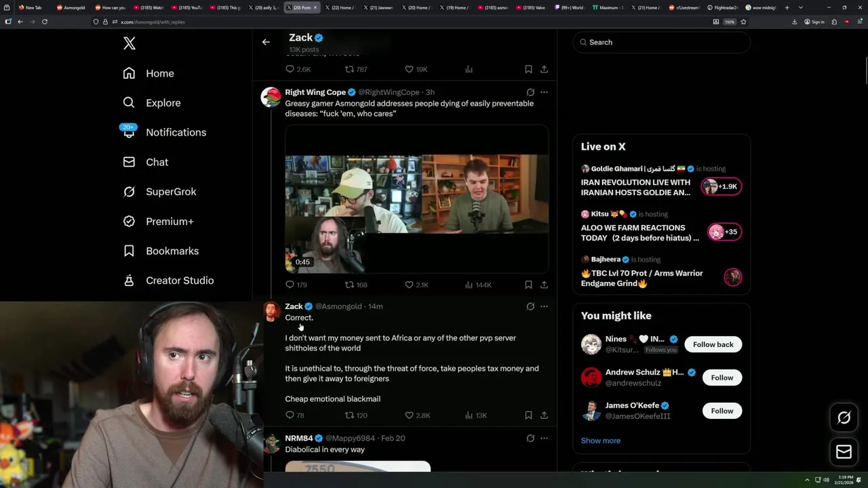Screen dimensions: 868x488
Task: Share the top post
Action: click(544, 69)
